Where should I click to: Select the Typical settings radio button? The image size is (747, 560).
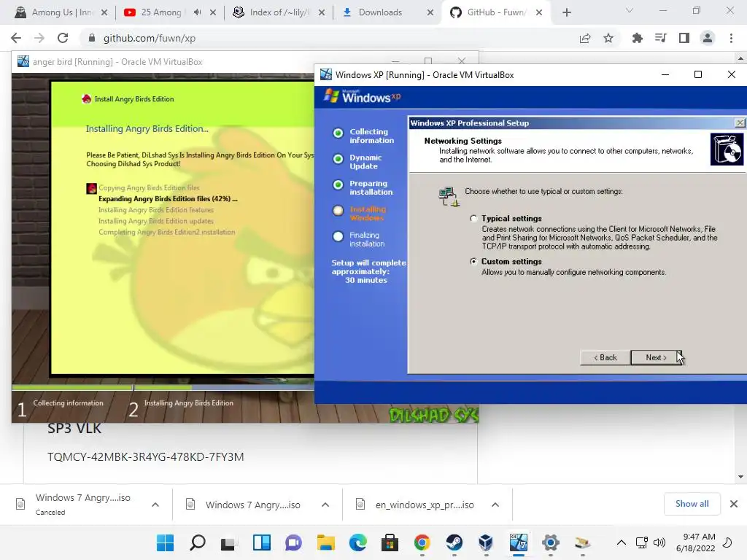(x=473, y=219)
